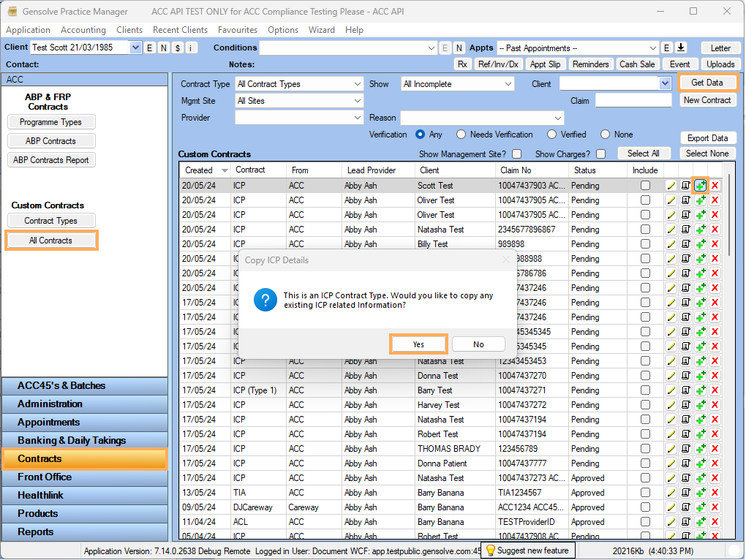746x560 pixels.
Task: Click pencil edit icon in Billy Test row
Action: click(671, 244)
